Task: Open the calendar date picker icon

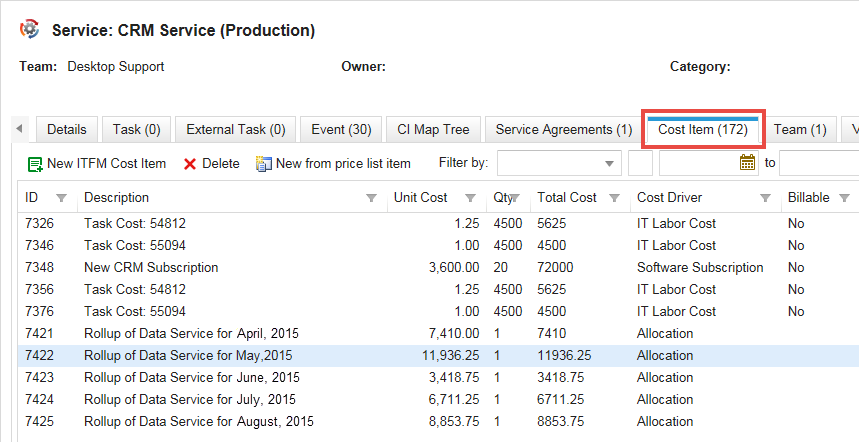Action: [747, 162]
